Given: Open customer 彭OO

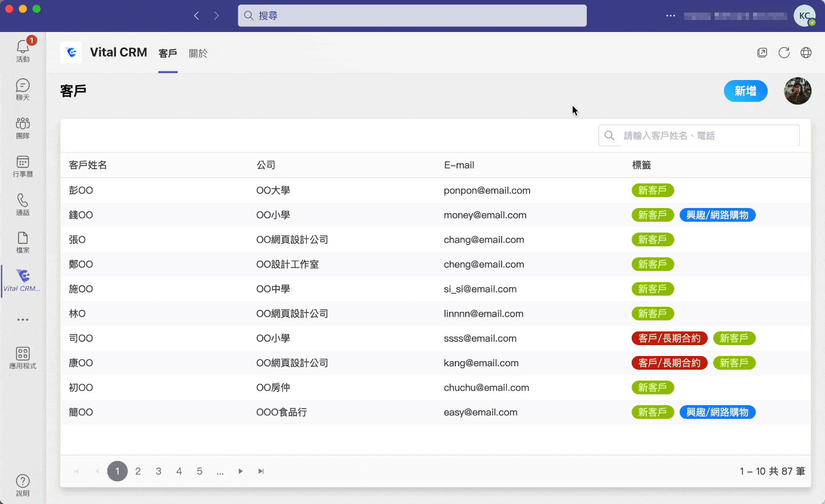Looking at the screenshot, I should pos(81,190).
